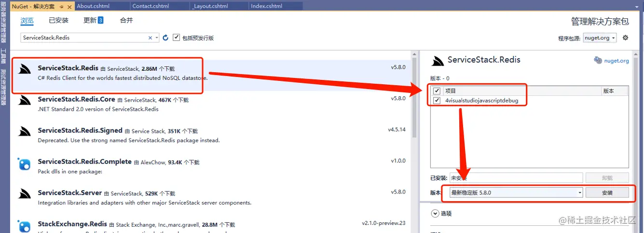Open the version dropdown showing 5.8.0
The height and width of the screenshot is (233, 644).
pos(580,193)
